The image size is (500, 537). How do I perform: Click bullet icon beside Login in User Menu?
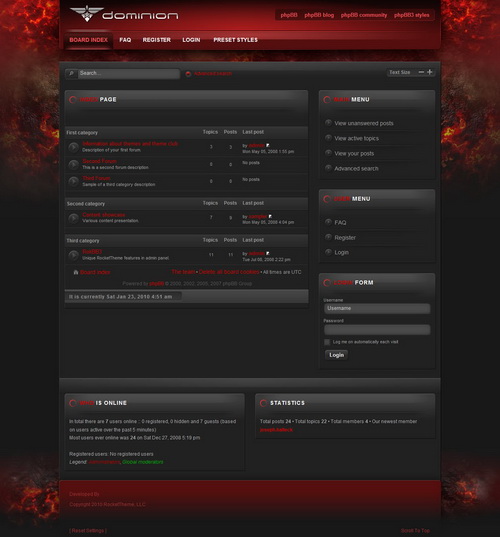(328, 252)
